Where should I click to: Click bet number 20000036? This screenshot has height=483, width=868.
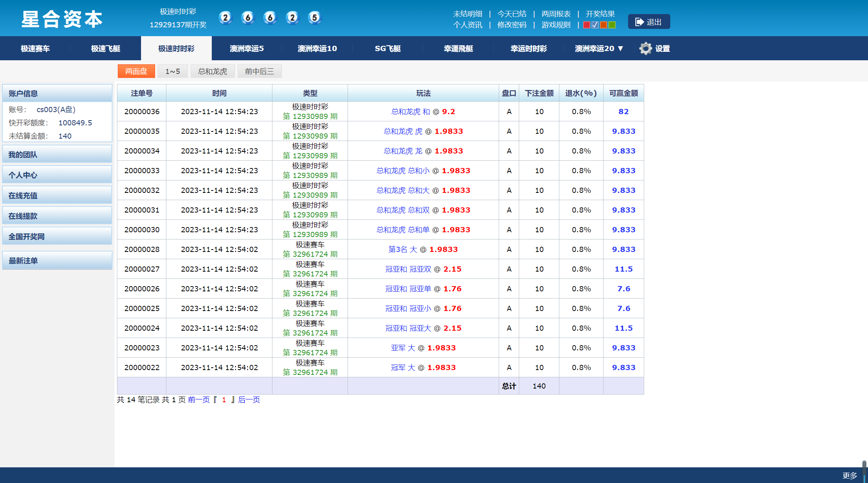pos(142,111)
